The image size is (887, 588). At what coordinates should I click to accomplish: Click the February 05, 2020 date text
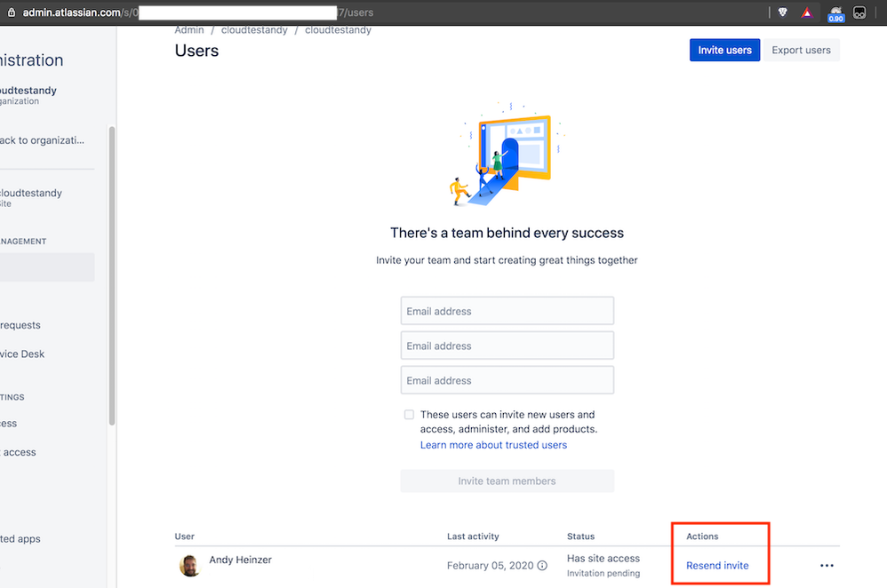coord(491,566)
